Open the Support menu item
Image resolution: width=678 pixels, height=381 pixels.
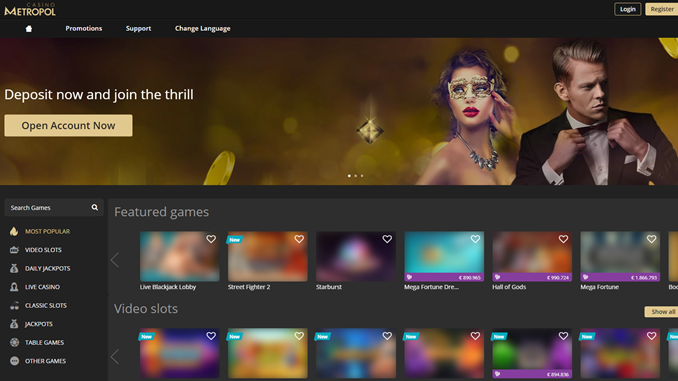(138, 29)
